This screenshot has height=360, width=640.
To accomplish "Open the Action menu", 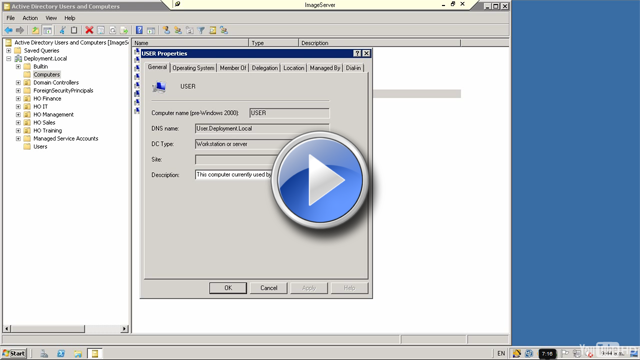I will point(30,18).
